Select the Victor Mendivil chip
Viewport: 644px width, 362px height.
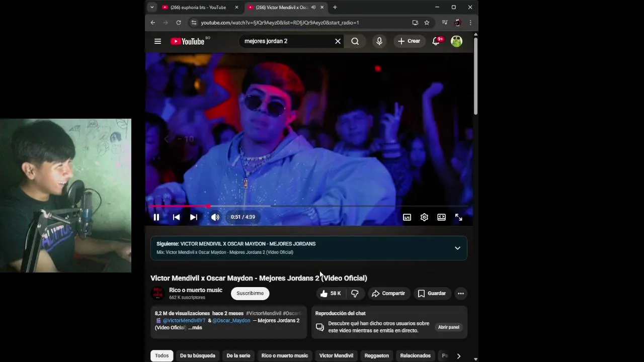(336, 355)
